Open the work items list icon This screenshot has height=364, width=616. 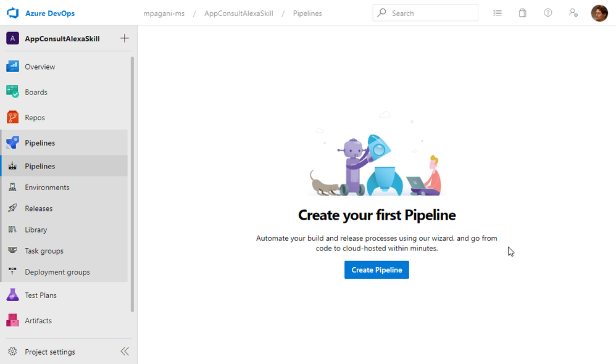pyautogui.click(x=497, y=13)
